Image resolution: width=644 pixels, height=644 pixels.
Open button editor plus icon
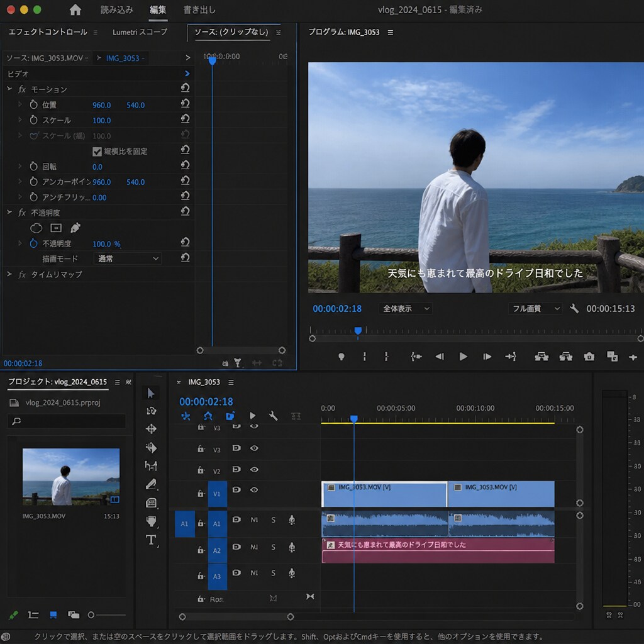click(x=633, y=357)
